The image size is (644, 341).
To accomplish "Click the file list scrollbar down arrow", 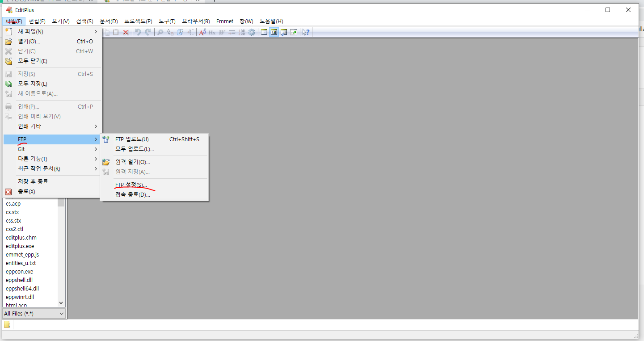I will point(61,303).
